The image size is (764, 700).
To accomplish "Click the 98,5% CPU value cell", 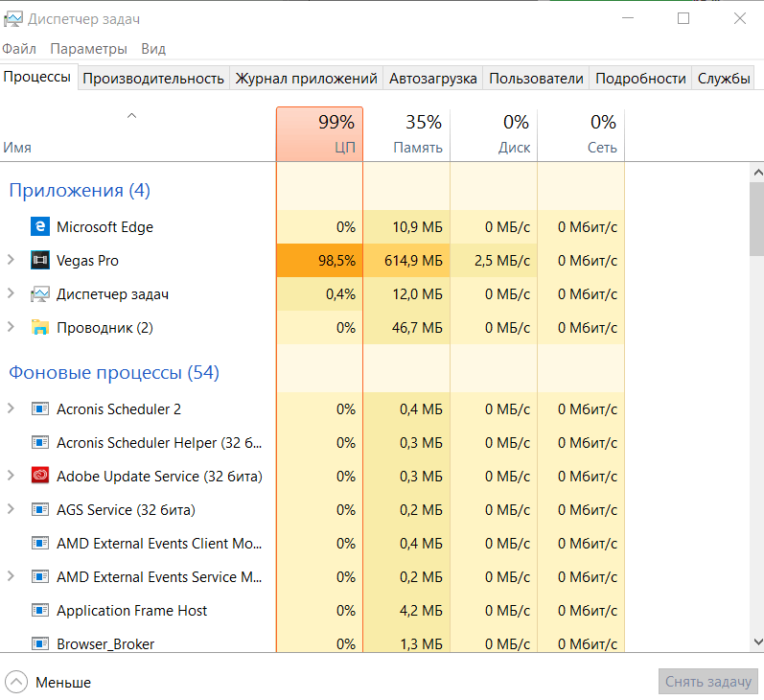I will [x=319, y=260].
